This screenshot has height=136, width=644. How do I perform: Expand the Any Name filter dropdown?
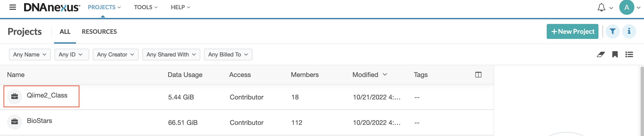[x=30, y=55]
